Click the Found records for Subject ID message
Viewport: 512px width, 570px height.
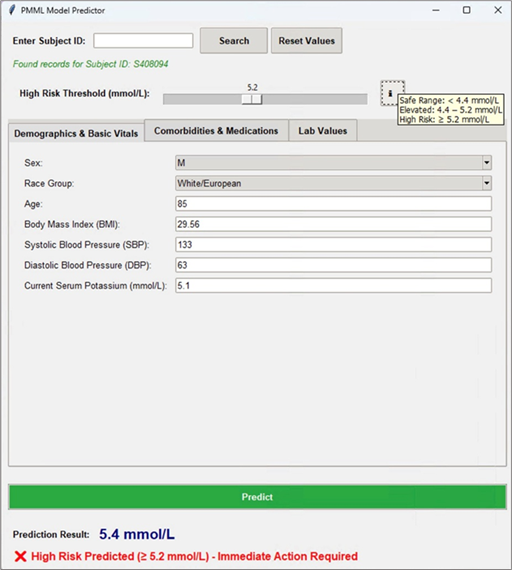click(x=91, y=64)
